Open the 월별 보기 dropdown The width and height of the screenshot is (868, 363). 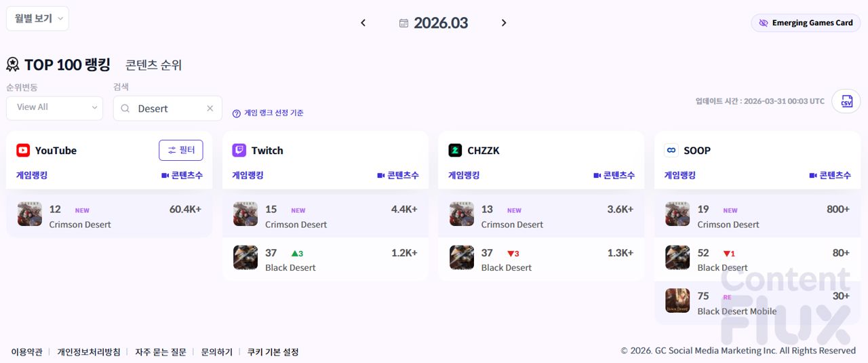[x=37, y=18]
